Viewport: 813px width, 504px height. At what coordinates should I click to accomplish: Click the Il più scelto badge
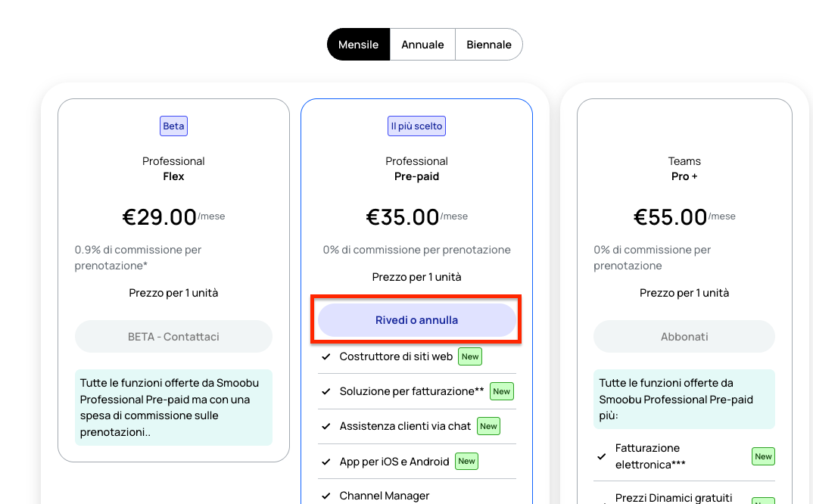point(417,126)
